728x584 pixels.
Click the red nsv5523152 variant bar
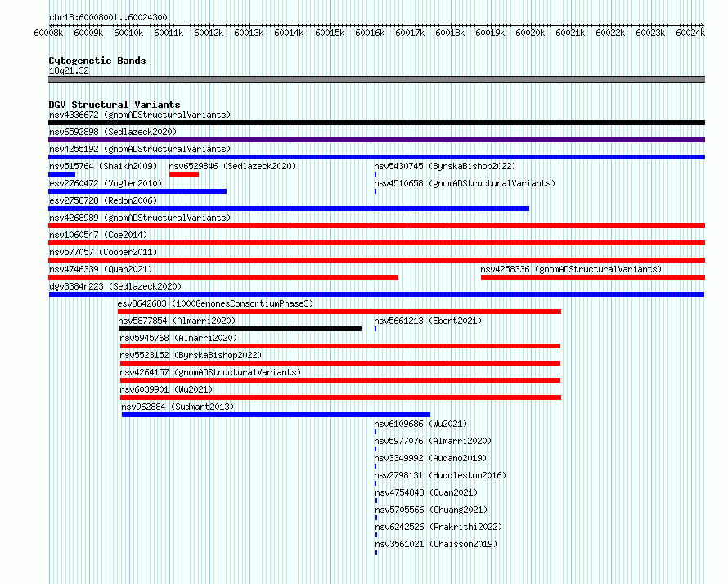tap(340, 363)
